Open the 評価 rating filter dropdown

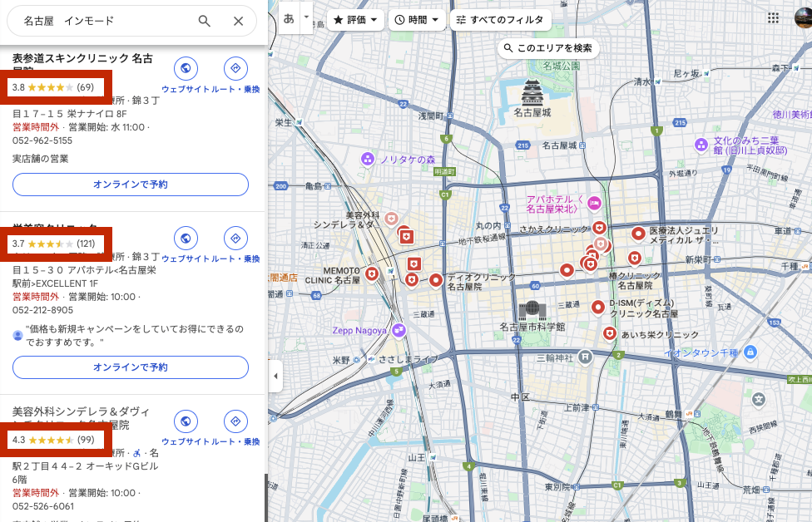click(355, 20)
